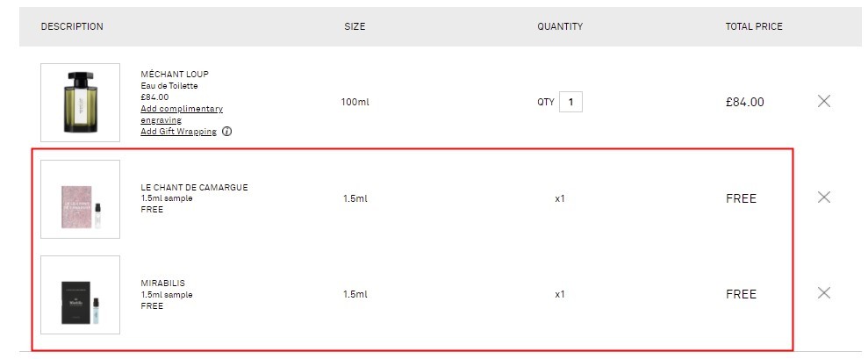Viewport: 868px width, 359px height.
Task: Click the Mirabilis product name
Action: [x=162, y=284]
